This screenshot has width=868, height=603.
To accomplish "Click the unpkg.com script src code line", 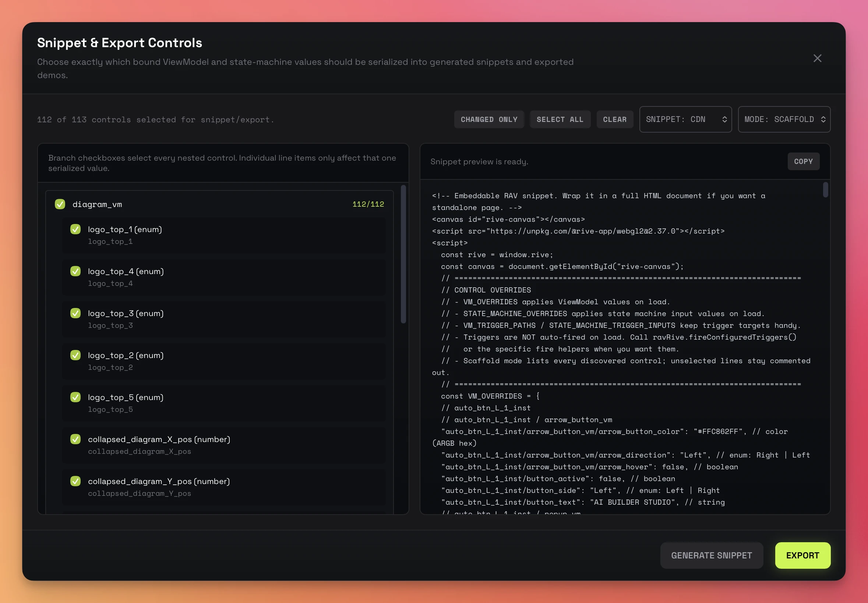I will click(578, 231).
